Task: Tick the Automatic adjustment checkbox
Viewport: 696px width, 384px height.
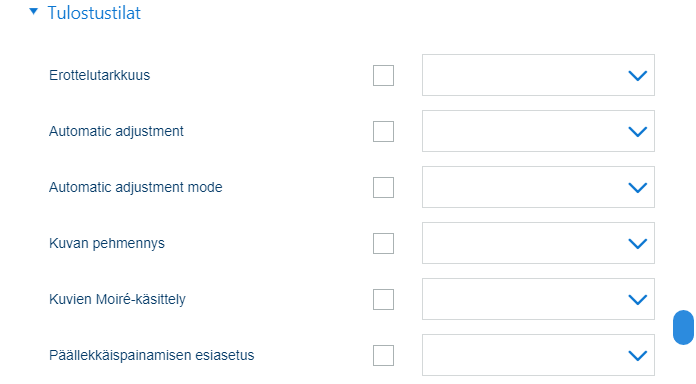Action: pyautogui.click(x=384, y=131)
